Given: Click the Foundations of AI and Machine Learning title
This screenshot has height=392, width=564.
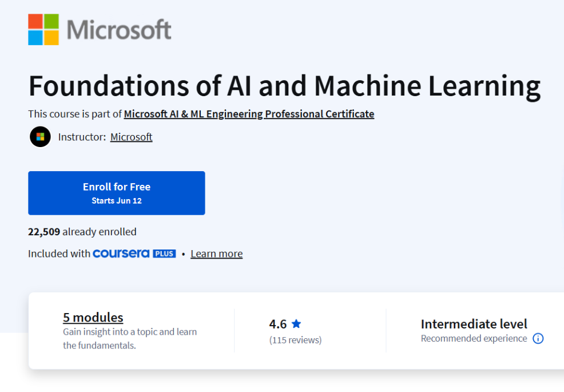Looking at the screenshot, I should [x=284, y=86].
